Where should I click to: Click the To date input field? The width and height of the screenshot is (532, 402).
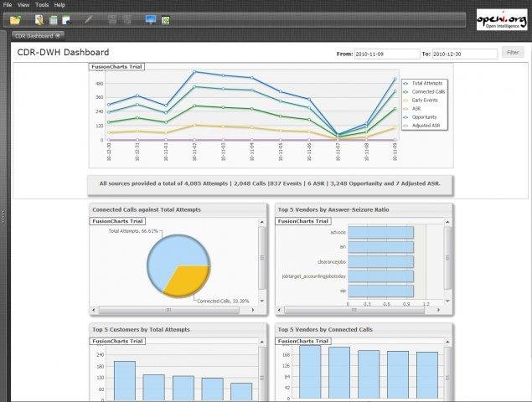pos(464,54)
